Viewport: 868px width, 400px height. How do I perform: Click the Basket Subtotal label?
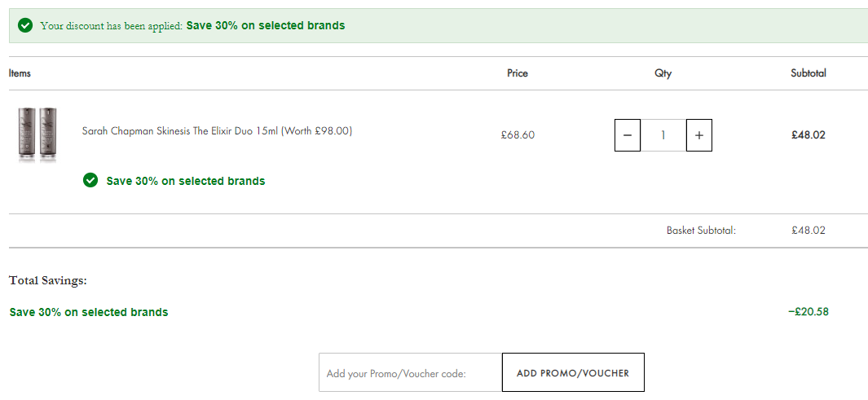(702, 231)
